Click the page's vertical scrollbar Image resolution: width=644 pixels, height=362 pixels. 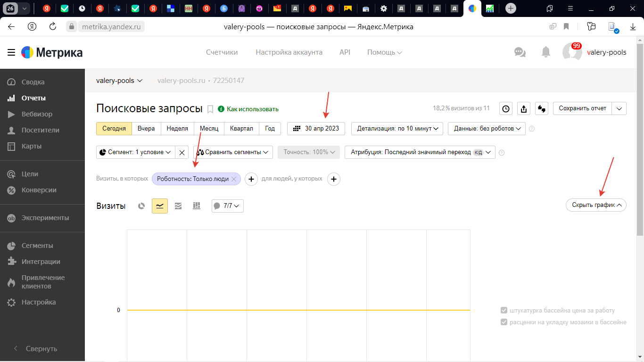pyautogui.click(x=640, y=141)
